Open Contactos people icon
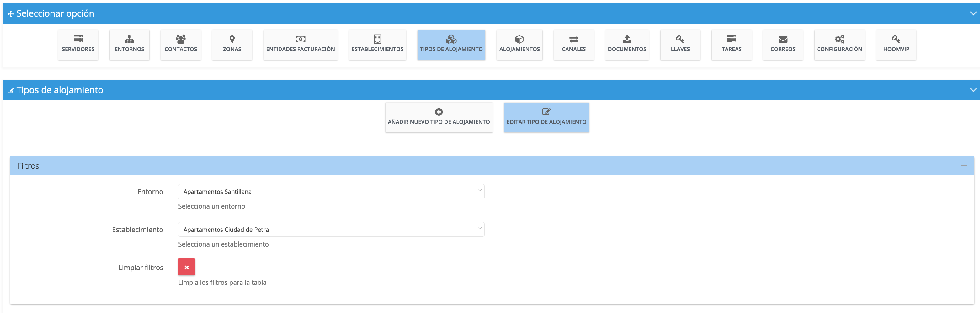Viewport: 980px width, 313px height. point(181,39)
